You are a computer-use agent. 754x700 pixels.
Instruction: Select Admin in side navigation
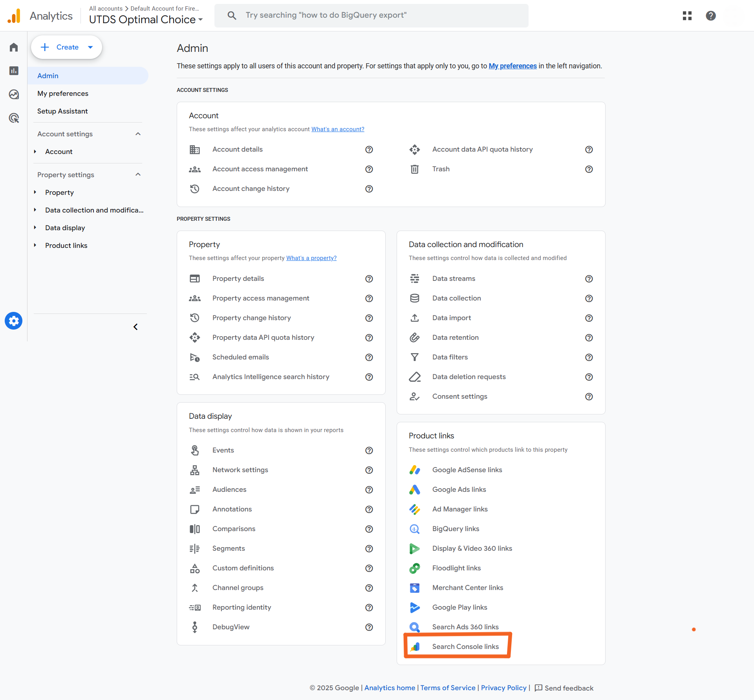pos(88,76)
